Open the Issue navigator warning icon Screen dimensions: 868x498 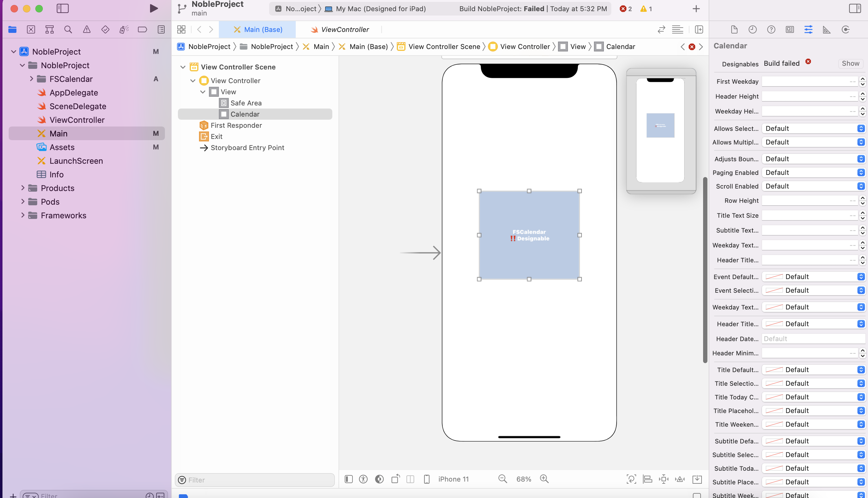[x=87, y=30]
